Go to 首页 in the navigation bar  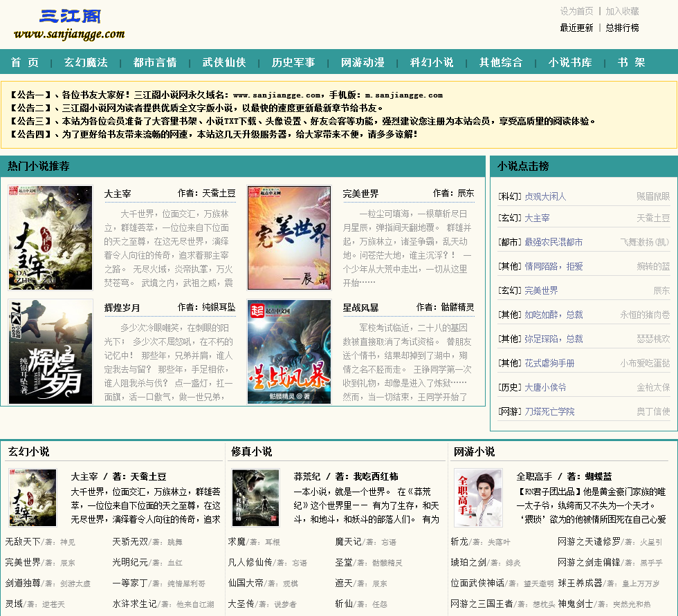click(25, 62)
